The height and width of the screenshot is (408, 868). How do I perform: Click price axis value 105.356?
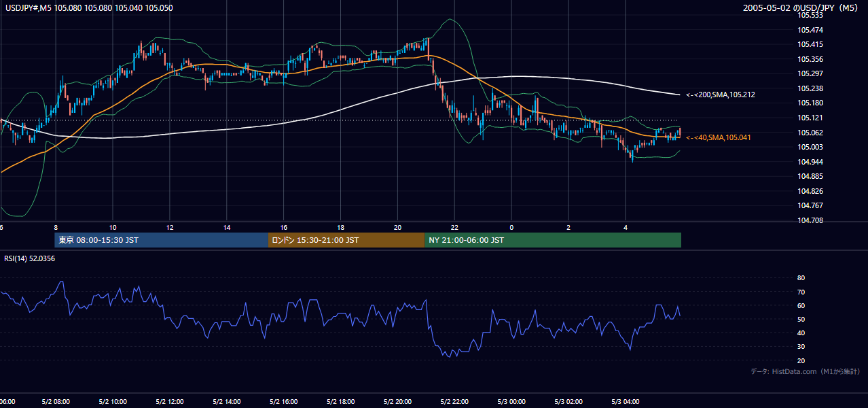810,59
